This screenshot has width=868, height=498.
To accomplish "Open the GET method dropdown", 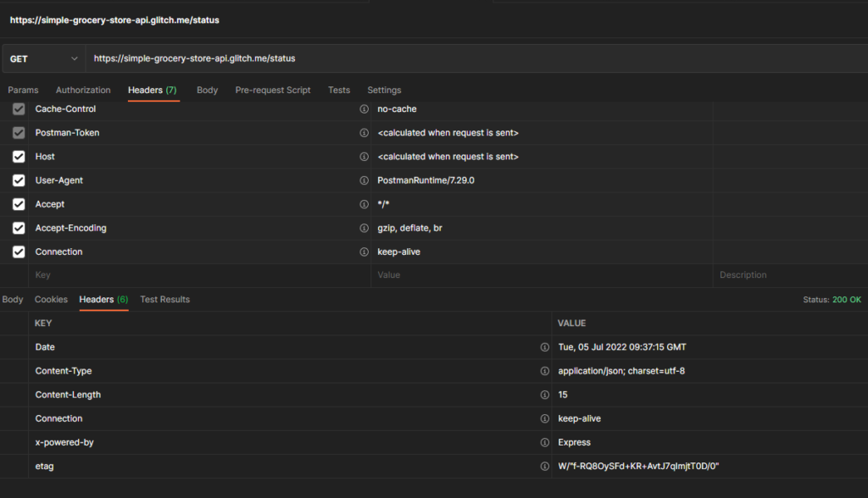I will (42, 58).
